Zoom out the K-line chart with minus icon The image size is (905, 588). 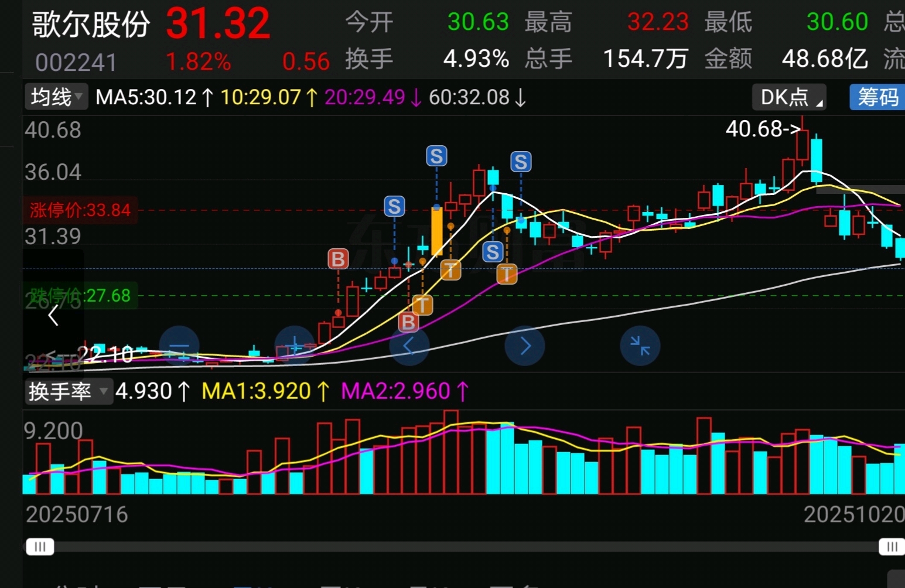(179, 346)
